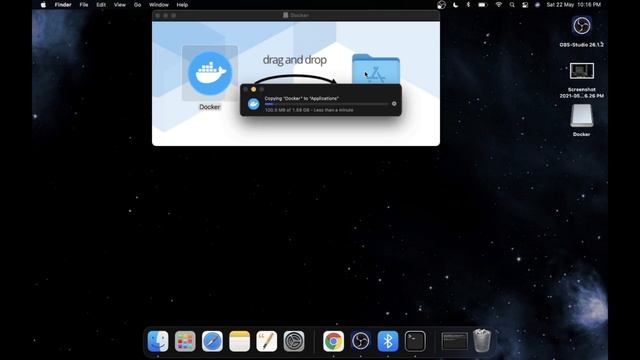Open the Help menu

coord(182,5)
